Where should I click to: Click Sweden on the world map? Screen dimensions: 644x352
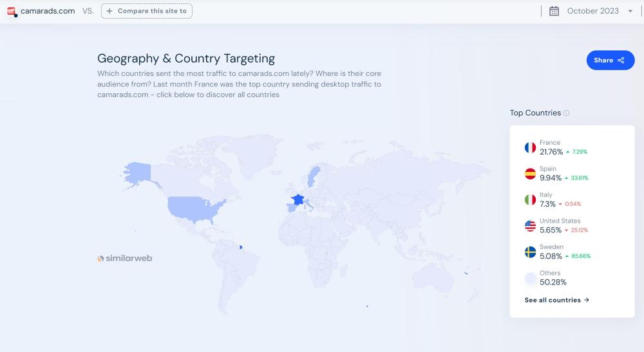pos(315,174)
